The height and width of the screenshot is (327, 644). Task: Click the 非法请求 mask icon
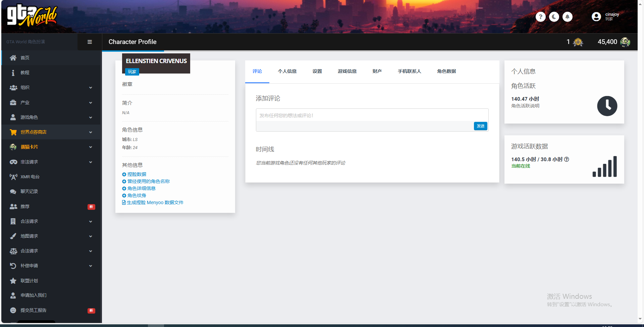point(13,162)
